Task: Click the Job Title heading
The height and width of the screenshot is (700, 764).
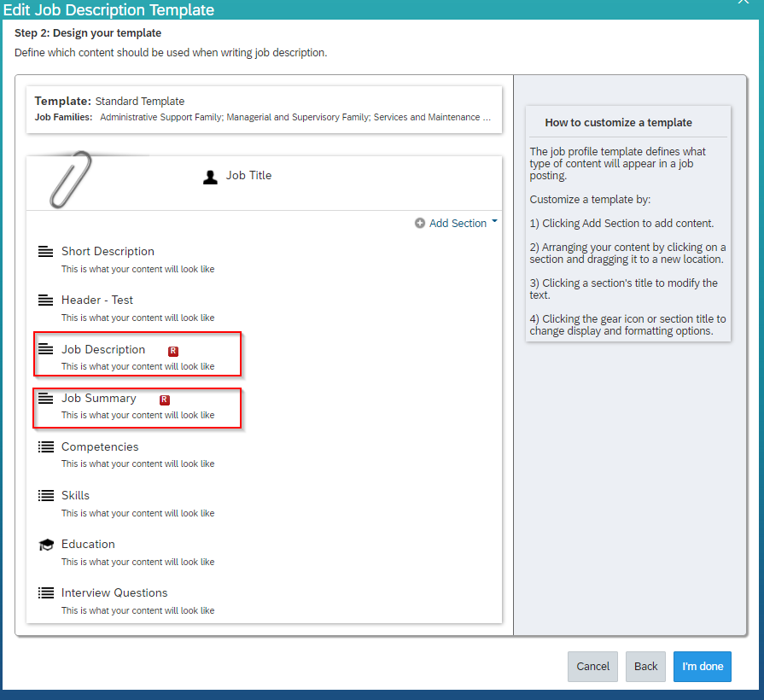Action: click(248, 175)
